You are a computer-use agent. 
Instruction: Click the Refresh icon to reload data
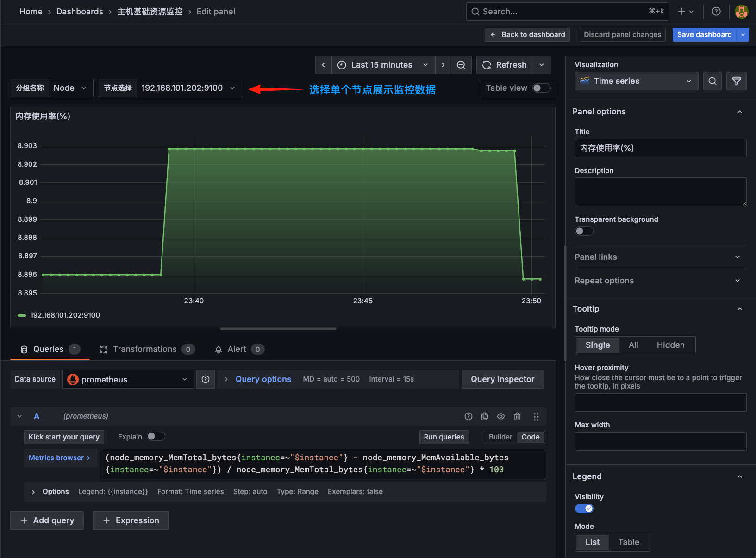click(x=486, y=65)
